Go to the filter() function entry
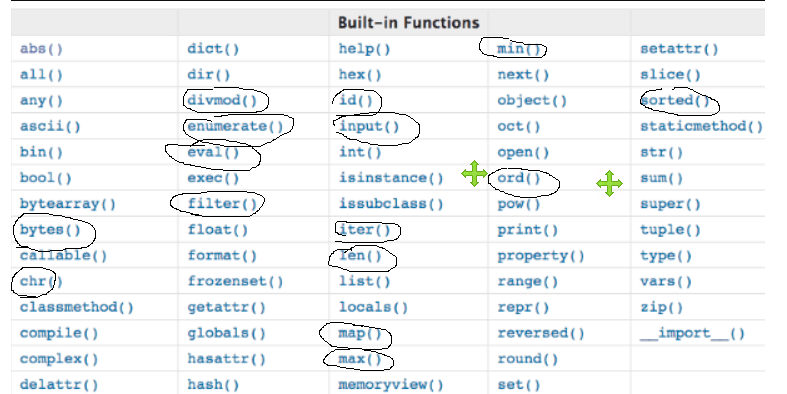This screenshot has height=394, width=787. 222,204
